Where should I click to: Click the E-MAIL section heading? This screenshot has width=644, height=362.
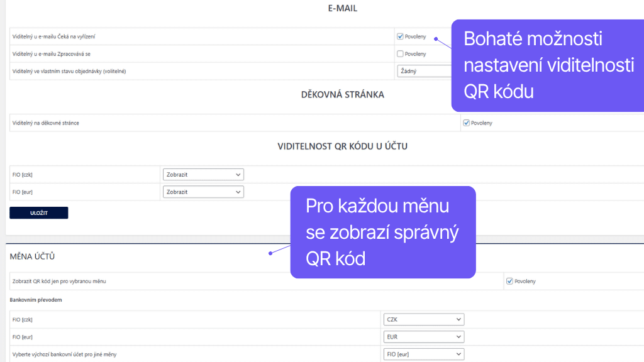point(342,9)
